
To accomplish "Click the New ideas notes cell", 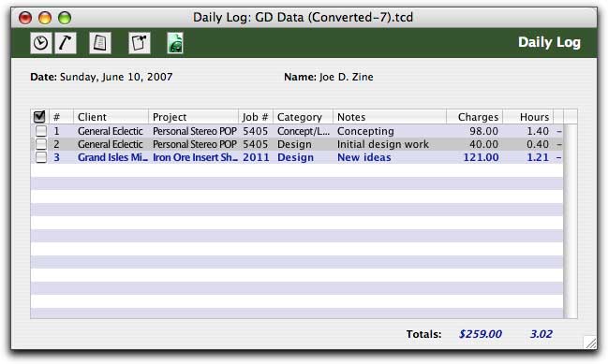I will click(x=363, y=157).
